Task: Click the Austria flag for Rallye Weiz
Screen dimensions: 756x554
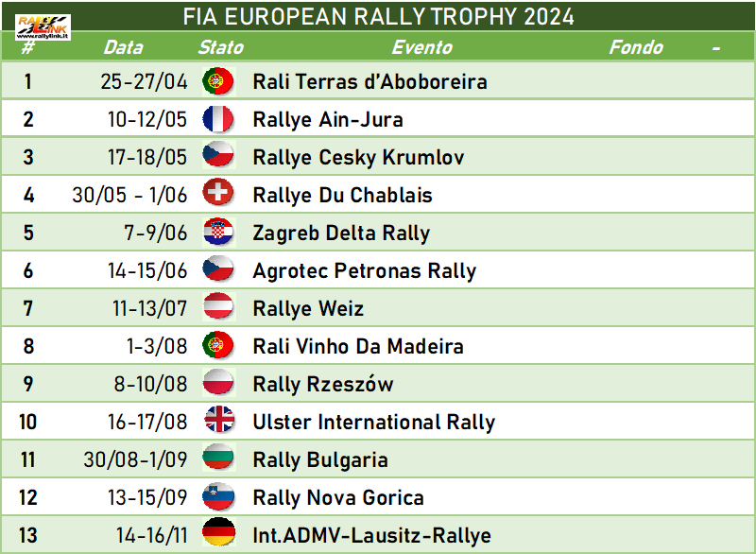Action: (218, 307)
